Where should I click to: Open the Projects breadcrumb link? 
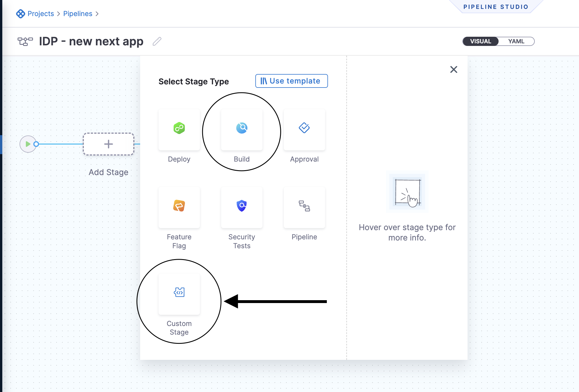(41, 14)
